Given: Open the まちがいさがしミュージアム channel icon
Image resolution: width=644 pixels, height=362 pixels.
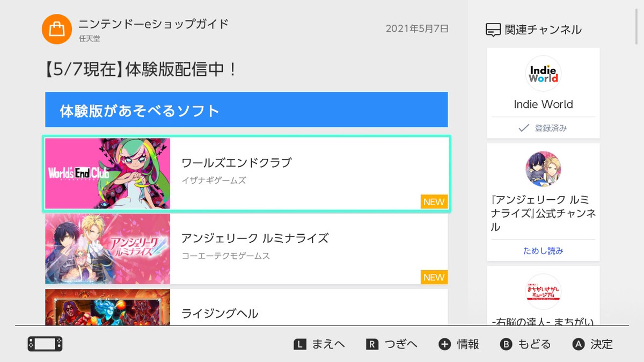Looking at the screenshot, I should [x=543, y=291].
